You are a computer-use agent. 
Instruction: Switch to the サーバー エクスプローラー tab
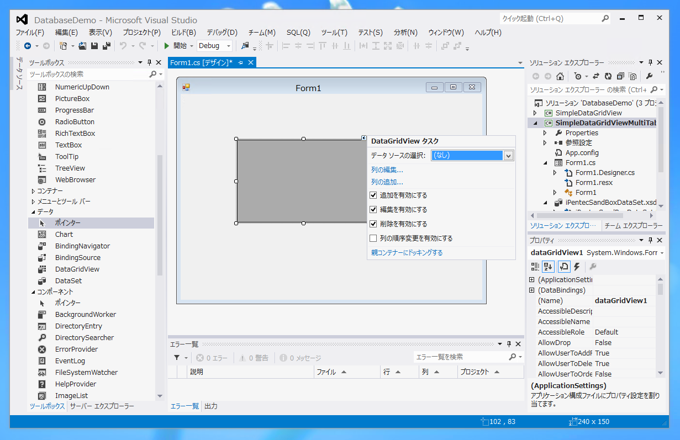[x=102, y=407]
